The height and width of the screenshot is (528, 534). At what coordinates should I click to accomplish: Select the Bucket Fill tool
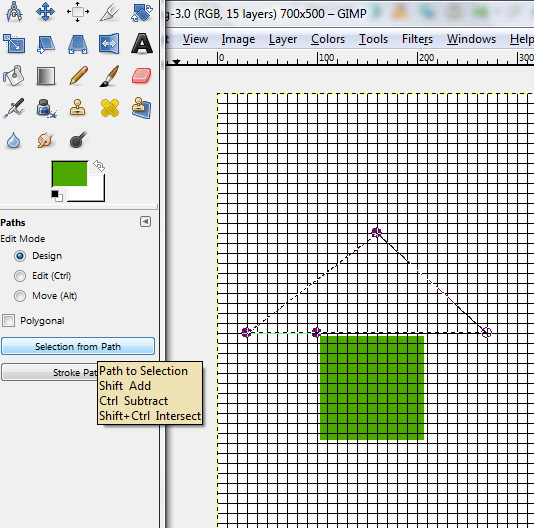point(14,76)
